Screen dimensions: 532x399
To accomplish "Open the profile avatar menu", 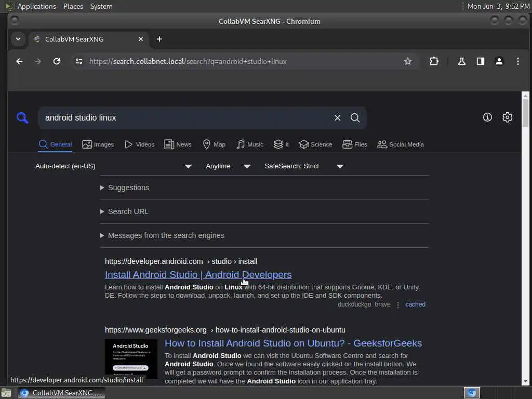I will point(499,61).
